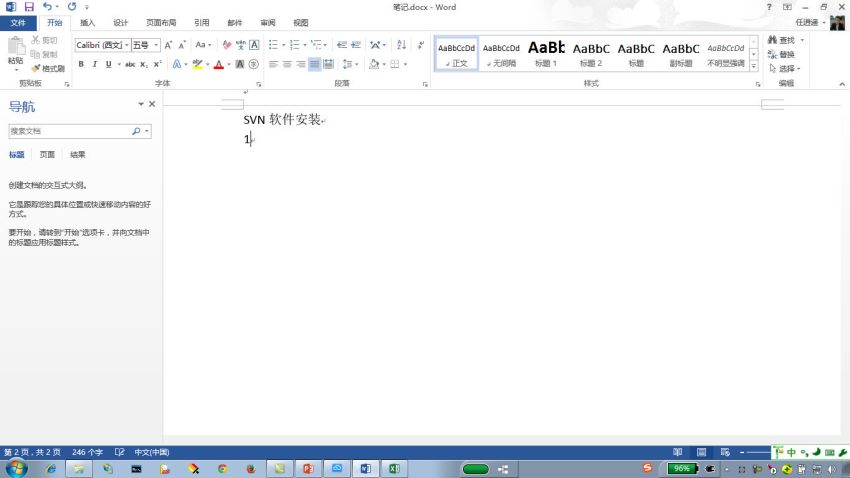This screenshot has height=478, width=850.
Task: Increase font size with grow font icon
Action: tap(169, 45)
